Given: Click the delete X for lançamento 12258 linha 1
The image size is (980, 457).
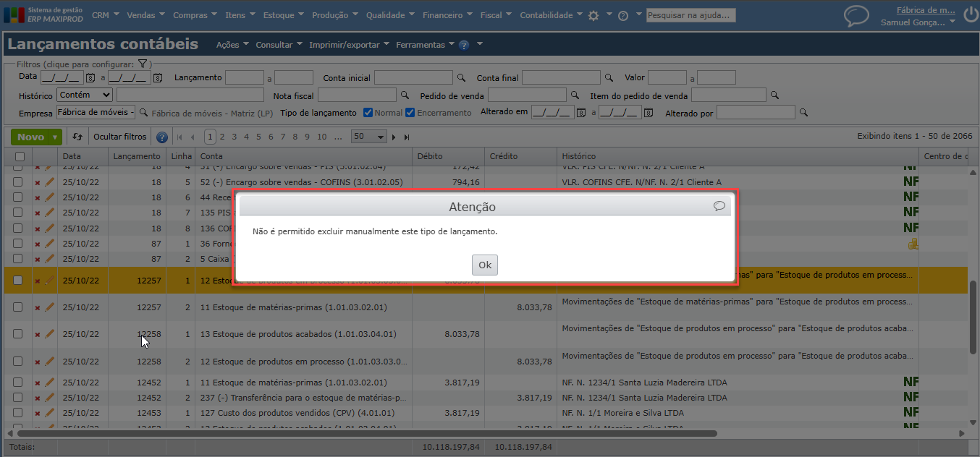Looking at the screenshot, I should click(x=37, y=334).
